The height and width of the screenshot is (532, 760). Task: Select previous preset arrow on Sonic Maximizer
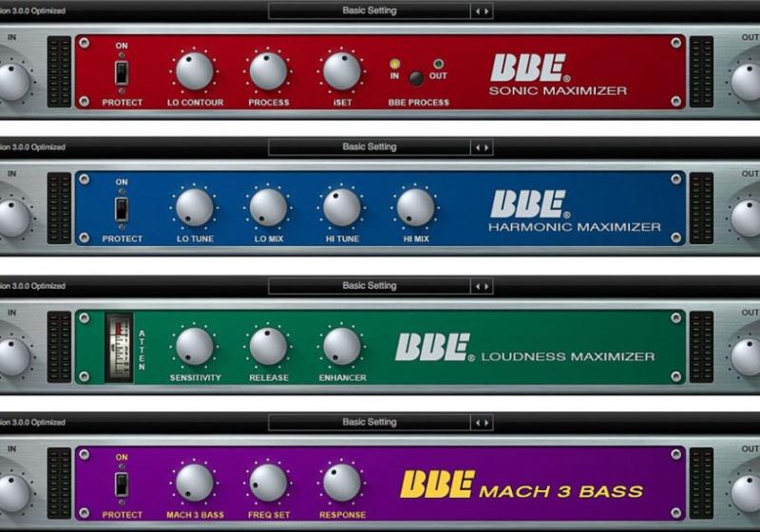(478, 11)
